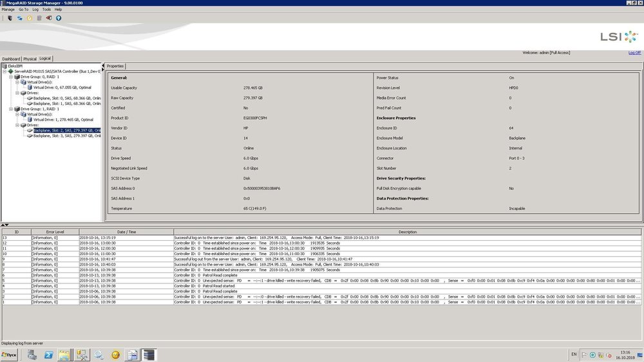Click the Log Off link
Screen dimensions: 644x362
pos(634,53)
